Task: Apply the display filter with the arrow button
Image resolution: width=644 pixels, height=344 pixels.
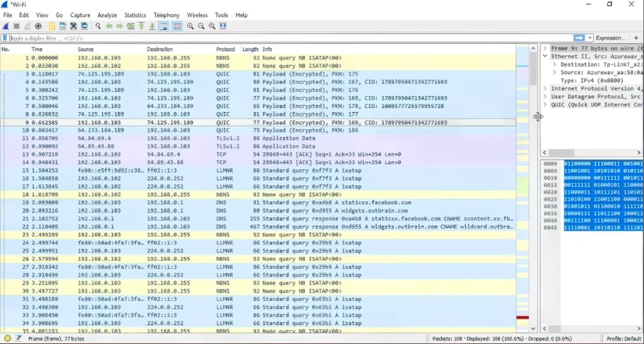Action: click(579, 38)
